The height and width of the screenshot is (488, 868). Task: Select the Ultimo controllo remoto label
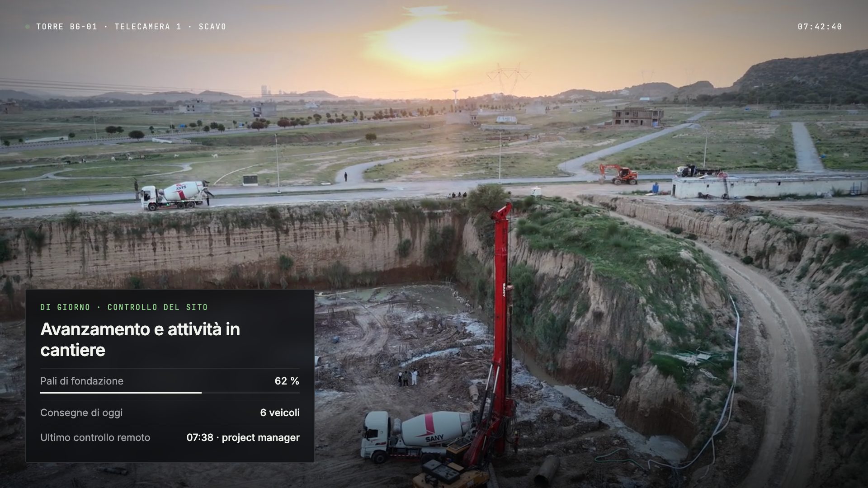tap(95, 437)
